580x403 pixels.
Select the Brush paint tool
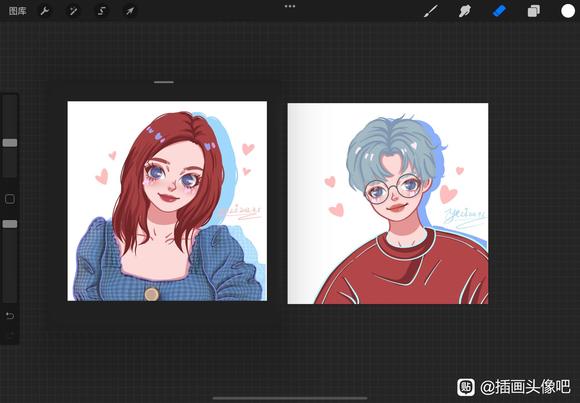pos(431,11)
